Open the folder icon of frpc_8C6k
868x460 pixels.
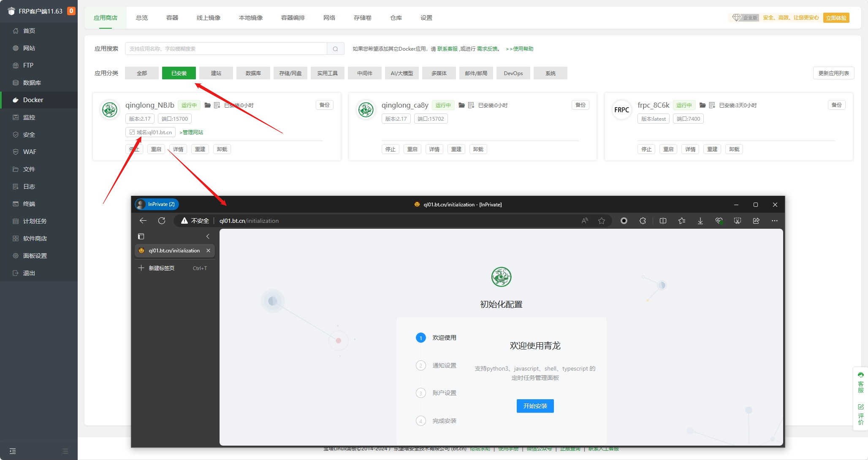(703, 105)
